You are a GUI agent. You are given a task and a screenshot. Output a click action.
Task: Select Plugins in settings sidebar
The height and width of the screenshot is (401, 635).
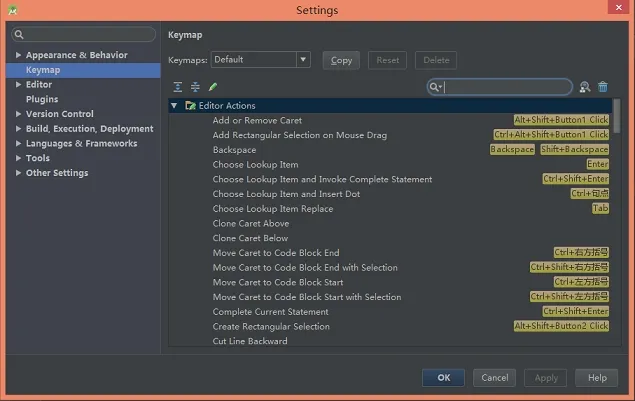click(x=42, y=99)
